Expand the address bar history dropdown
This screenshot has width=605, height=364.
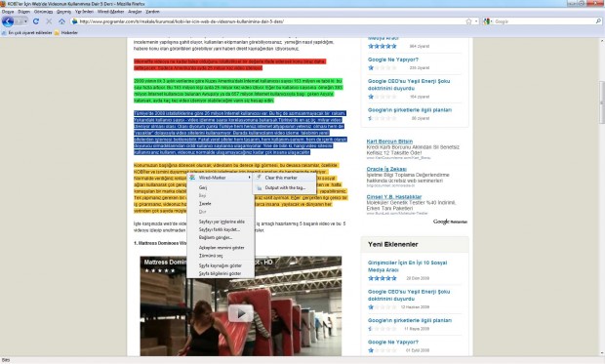476,21
